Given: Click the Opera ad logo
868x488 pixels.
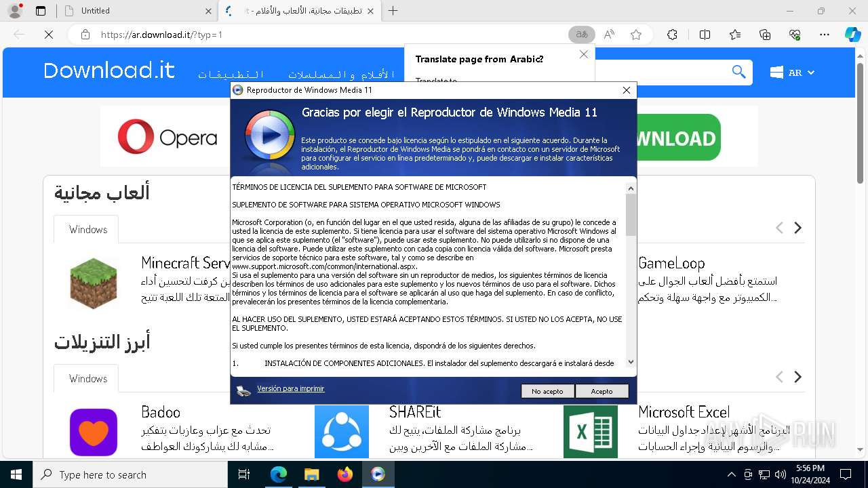Looking at the screenshot, I should 167,137.
